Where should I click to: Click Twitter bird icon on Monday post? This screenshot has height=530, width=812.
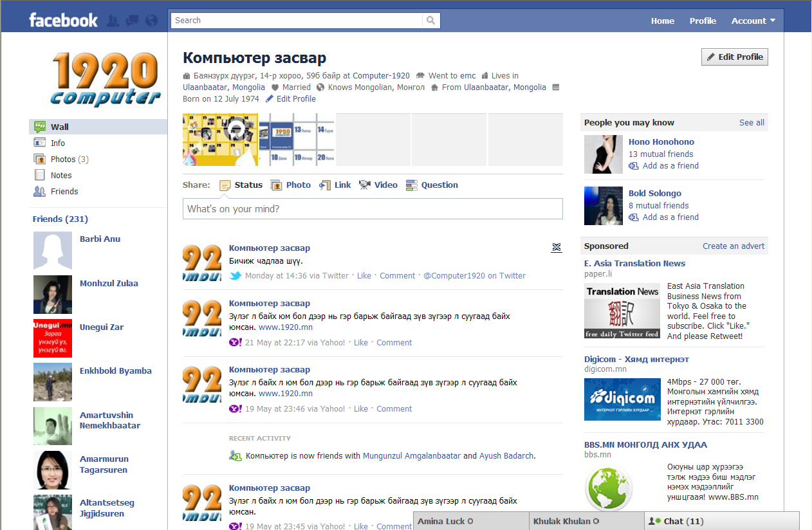point(235,276)
